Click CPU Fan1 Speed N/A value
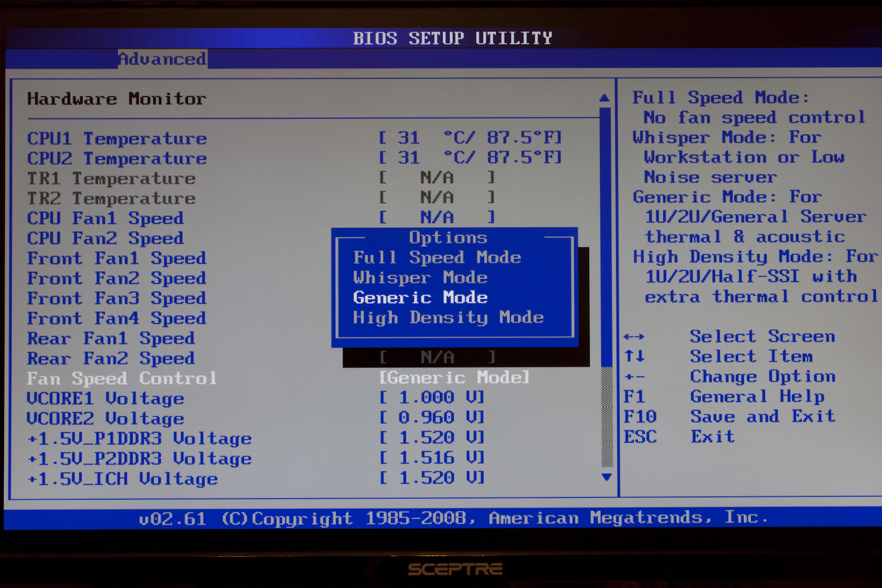This screenshot has width=882, height=588. click(x=437, y=218)
